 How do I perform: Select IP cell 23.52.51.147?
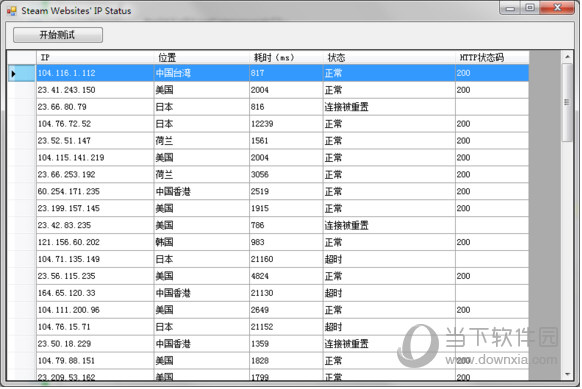tap(95, 141)
